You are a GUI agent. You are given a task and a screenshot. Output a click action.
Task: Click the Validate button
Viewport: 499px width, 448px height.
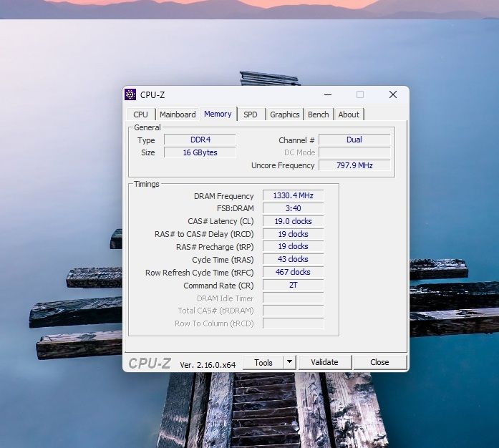pyautogui.click(x=324, y=362)
